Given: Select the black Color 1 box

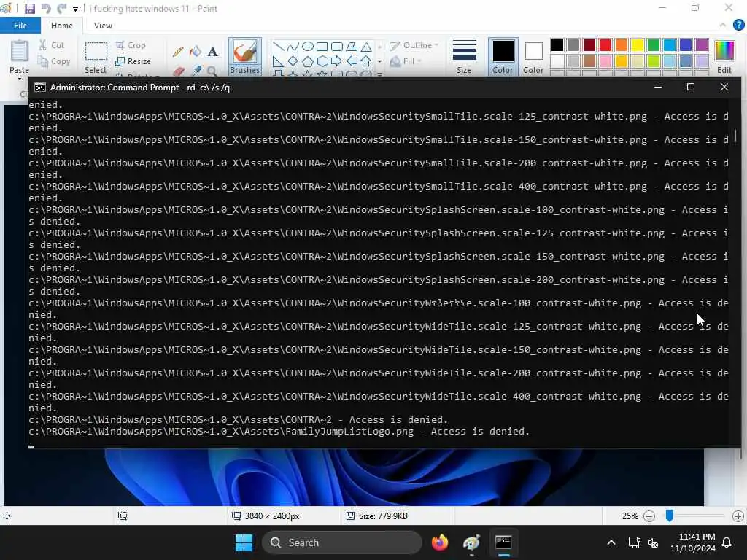Looking at the screenshot, I should (503, 57).
